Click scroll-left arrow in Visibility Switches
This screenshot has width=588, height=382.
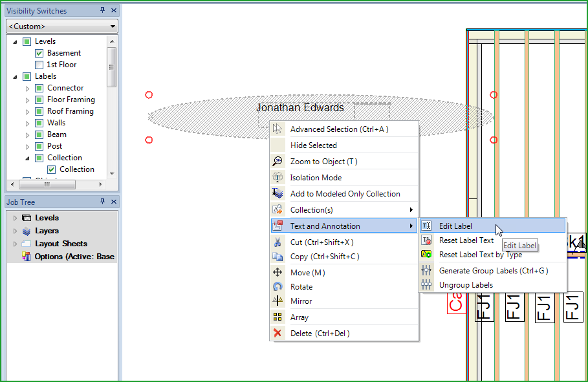(12, 184)
